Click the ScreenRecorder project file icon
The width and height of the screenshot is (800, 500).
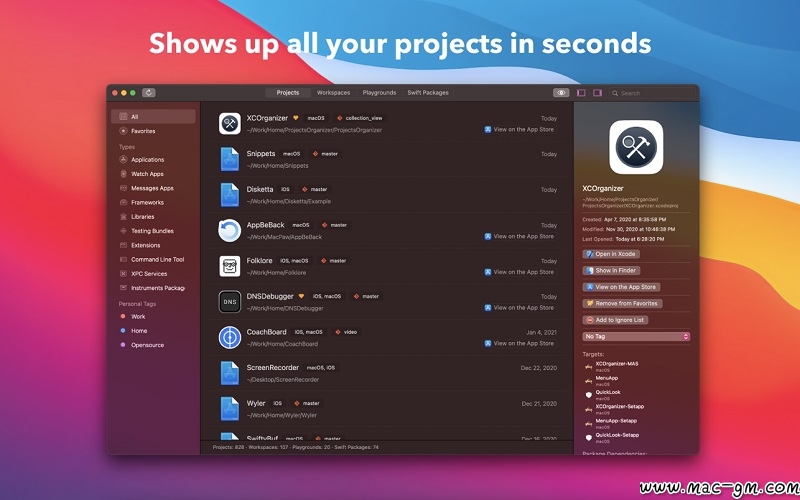[230, 373]
